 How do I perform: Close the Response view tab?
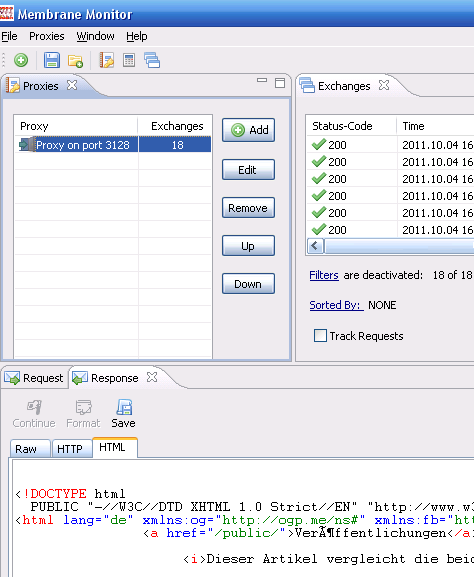152,377
